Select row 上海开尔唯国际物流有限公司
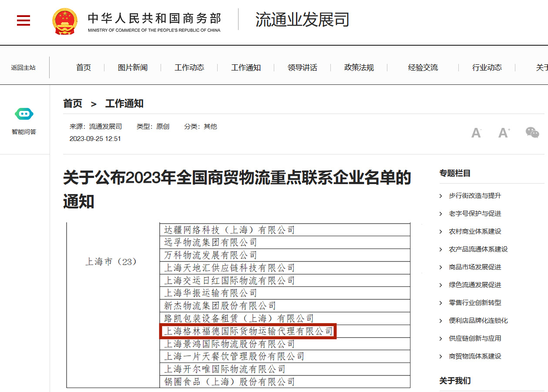This screenshot has width=548, height=392. [285, 369]
